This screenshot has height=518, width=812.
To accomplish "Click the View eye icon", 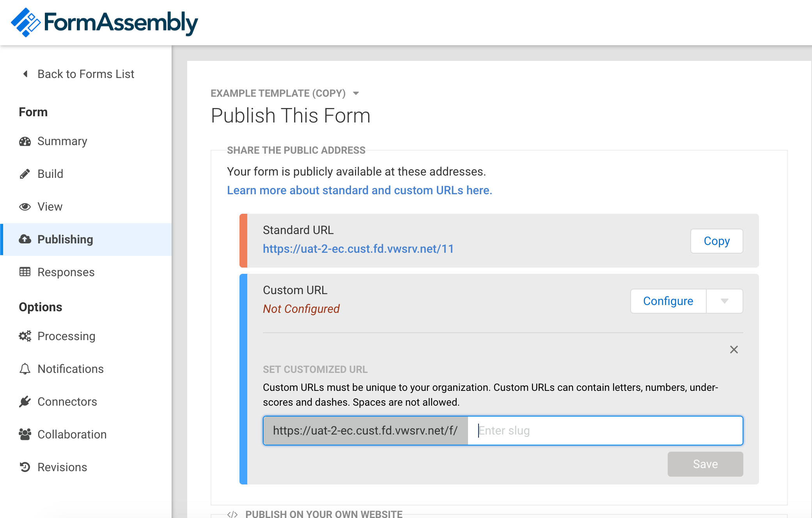I will [x=25, y=207].
